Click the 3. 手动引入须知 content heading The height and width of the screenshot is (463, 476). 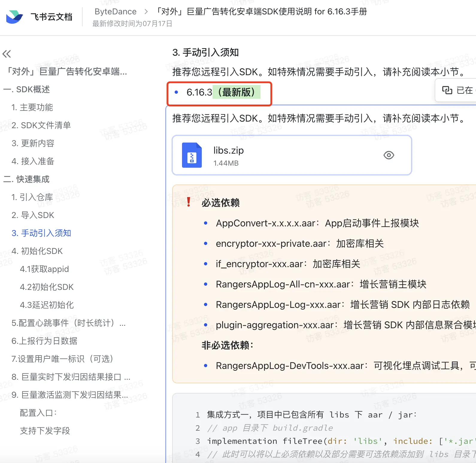[x=205, y=52]
